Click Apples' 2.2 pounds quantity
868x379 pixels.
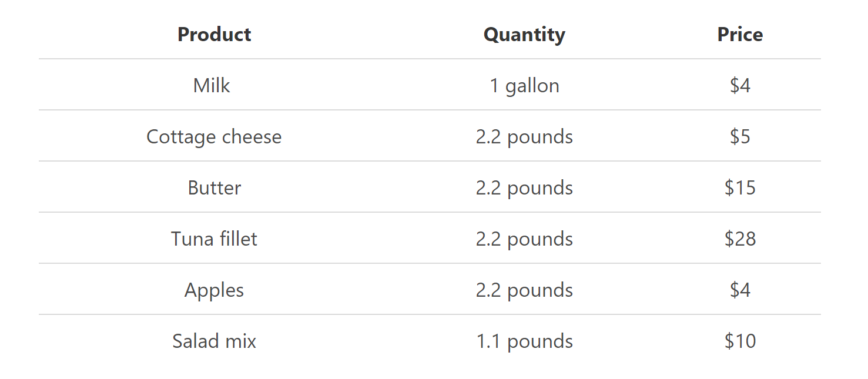(x=524, y=290)
